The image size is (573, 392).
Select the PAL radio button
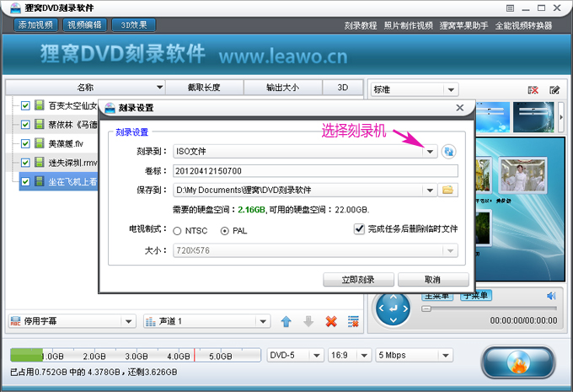click(x=225, y=231)
